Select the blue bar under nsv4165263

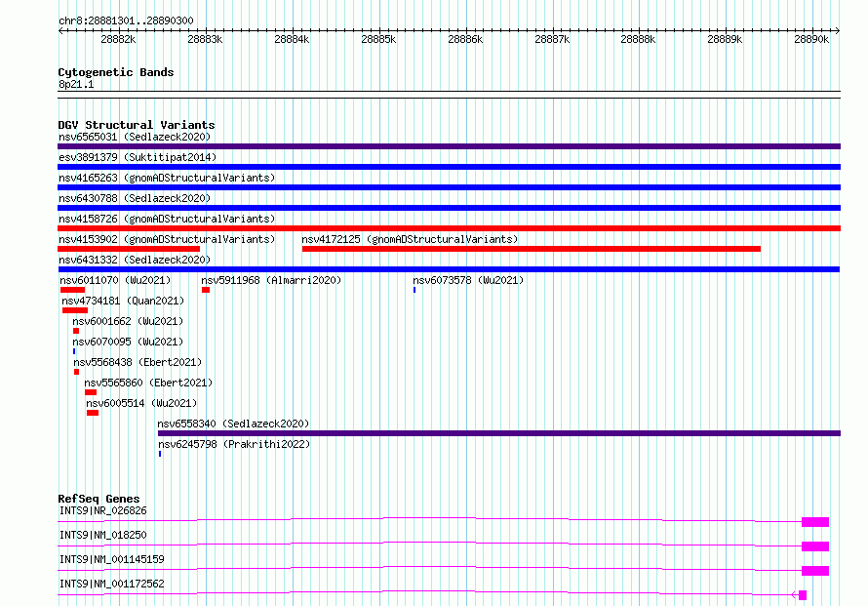pos(449,187)
